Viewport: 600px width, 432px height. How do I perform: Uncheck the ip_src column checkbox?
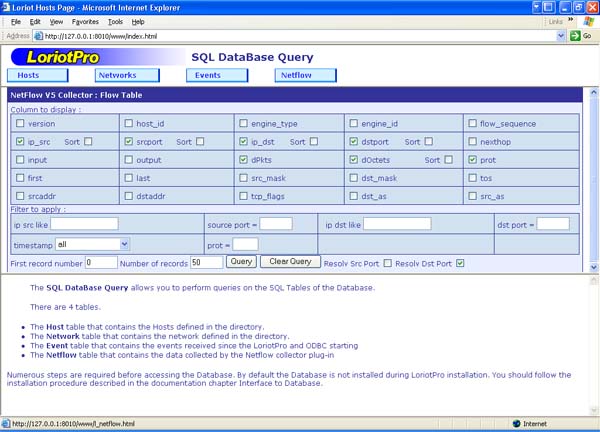coord(20,142)
